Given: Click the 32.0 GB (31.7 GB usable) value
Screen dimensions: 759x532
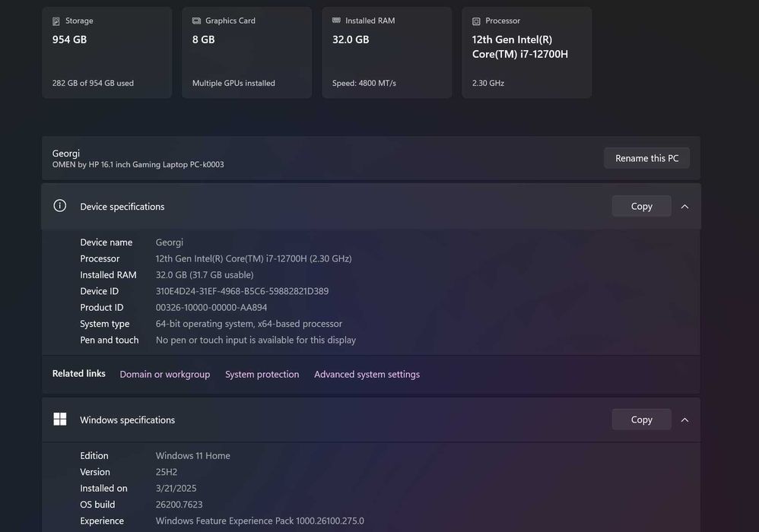Looking at the screenshot, I should [205, 274].
